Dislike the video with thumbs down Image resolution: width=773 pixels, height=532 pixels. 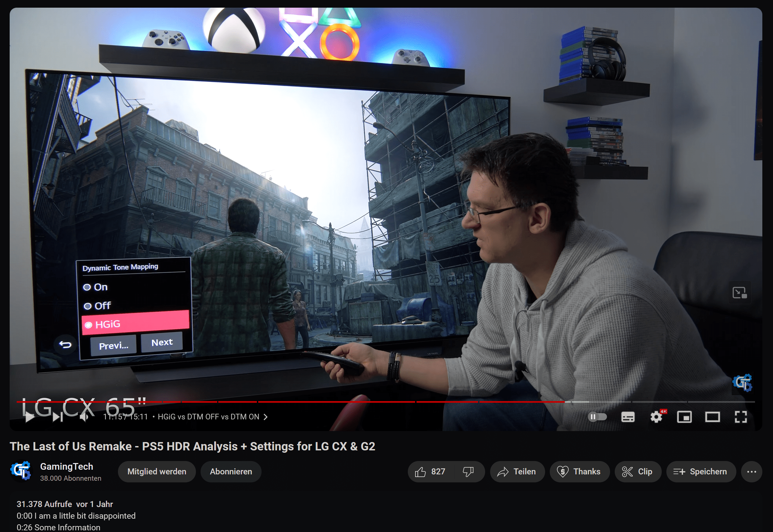pos(468,471)
